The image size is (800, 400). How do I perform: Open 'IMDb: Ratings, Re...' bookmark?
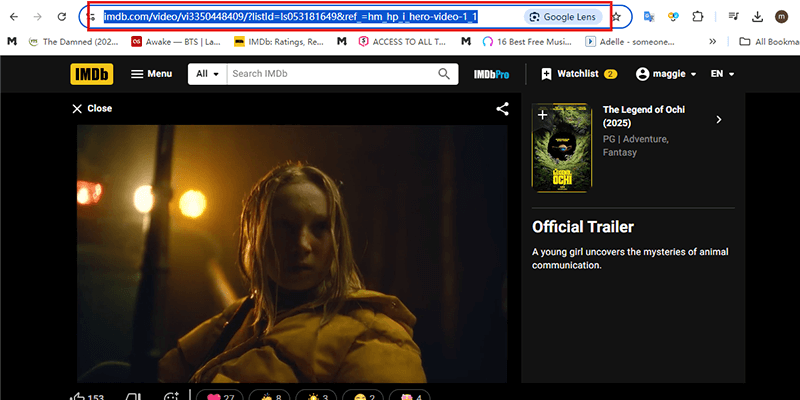279,41
